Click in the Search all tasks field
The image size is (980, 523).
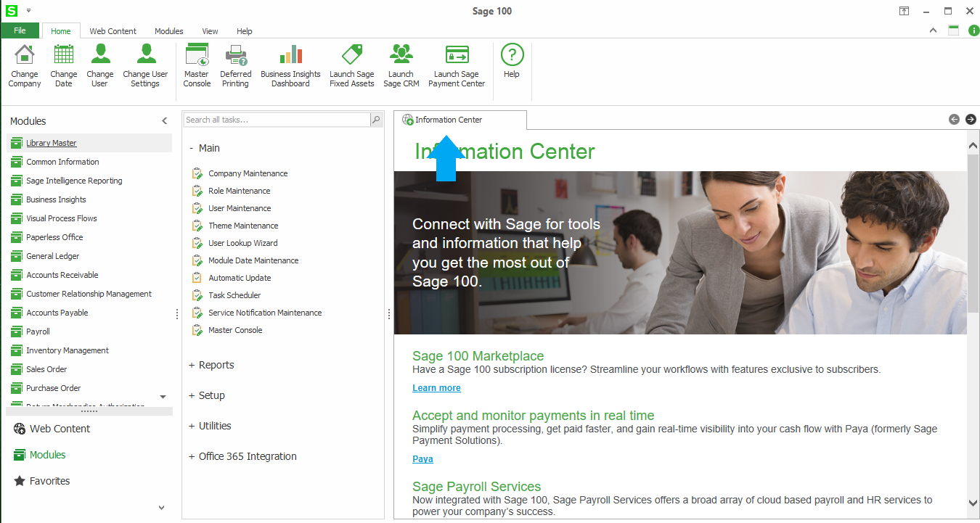[x=277, y=120]
